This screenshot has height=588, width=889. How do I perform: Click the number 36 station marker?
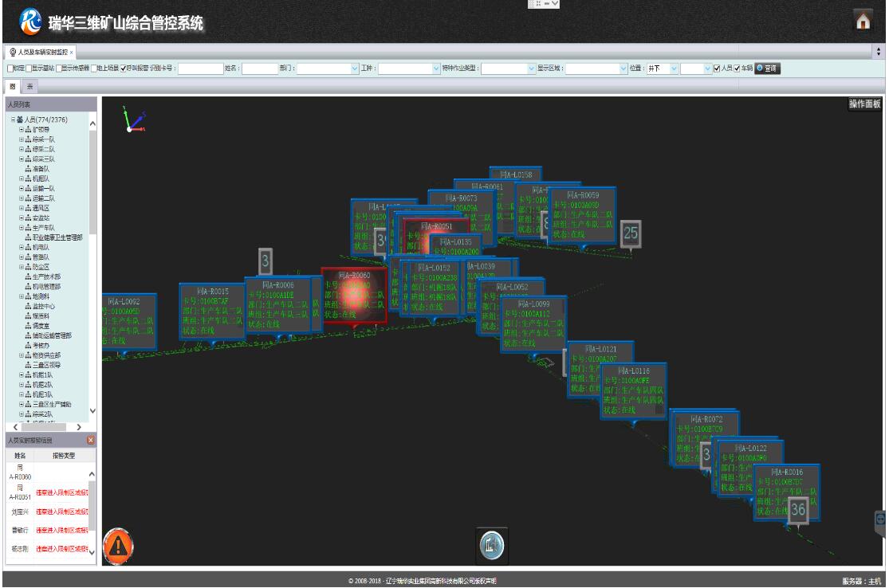[797, 510]
